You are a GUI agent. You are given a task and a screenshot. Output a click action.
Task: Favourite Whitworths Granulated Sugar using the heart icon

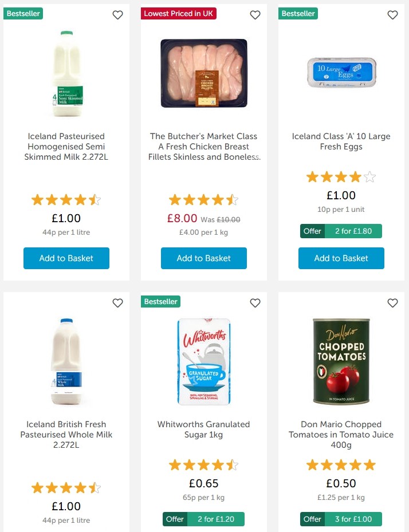click(x=255, y=303)
